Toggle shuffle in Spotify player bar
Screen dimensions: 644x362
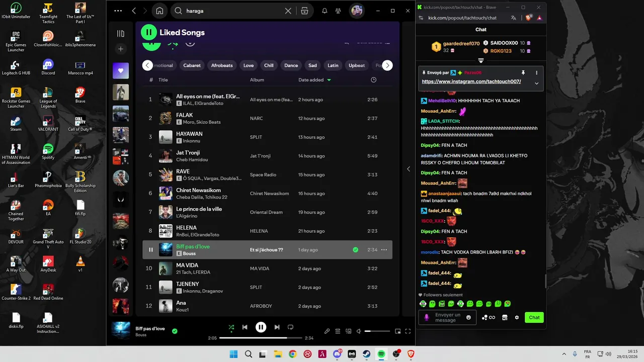click(x=231, y=327)
